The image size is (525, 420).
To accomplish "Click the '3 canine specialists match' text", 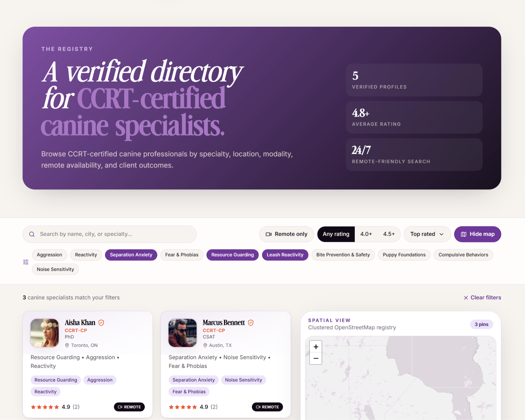I will [71, 298].
